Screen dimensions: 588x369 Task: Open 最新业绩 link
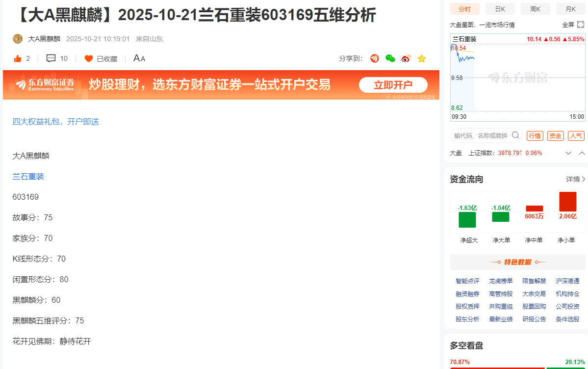501,319
